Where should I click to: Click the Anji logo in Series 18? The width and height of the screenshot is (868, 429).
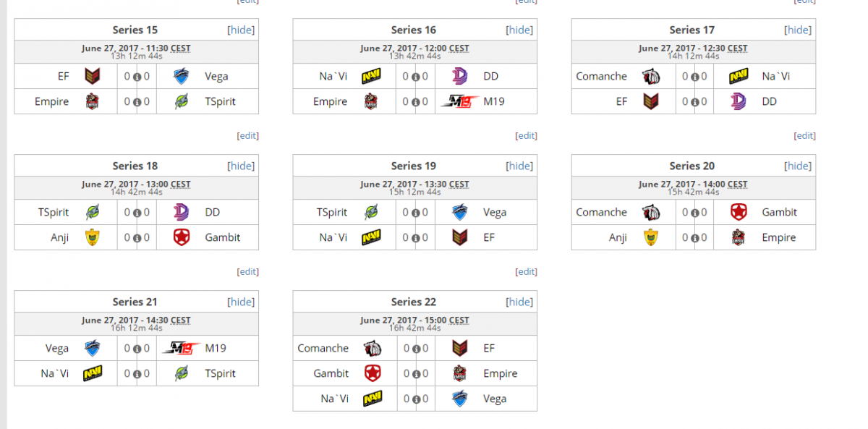(93, 237)
